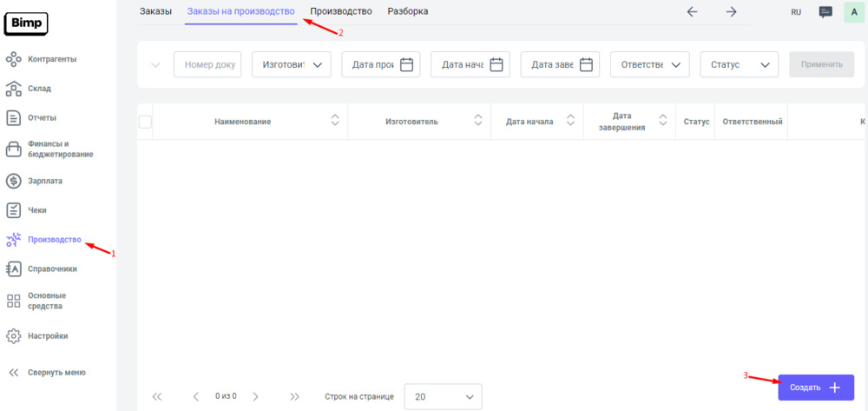
Task: Click the Чеки receipts icon
Action: [x=13, y=210]
